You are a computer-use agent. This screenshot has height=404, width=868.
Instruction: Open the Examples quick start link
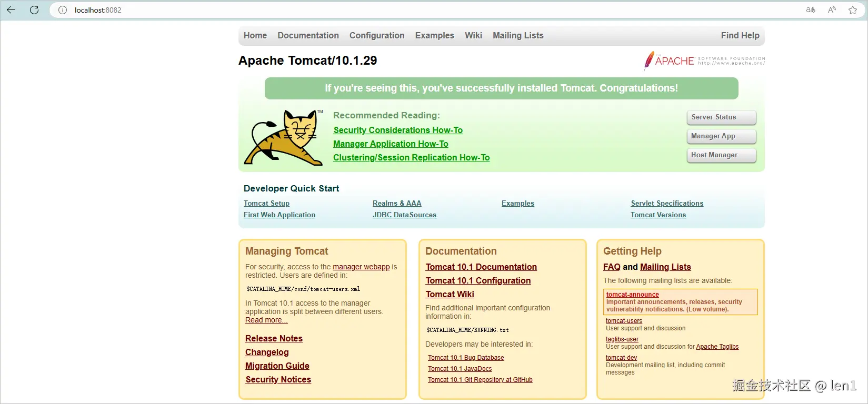tap(518, 203)
